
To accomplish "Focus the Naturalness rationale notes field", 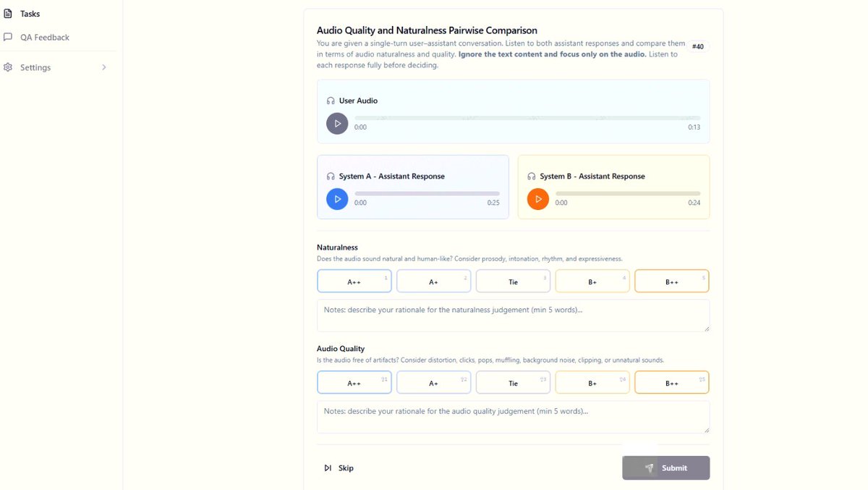I will pyautogui.click(x=513, y=316).
